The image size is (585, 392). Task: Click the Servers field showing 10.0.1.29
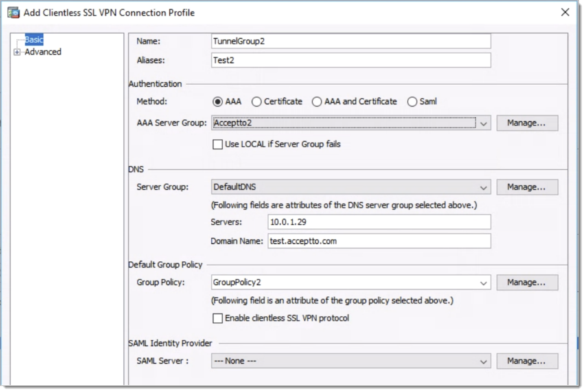(x=379, y=222)
